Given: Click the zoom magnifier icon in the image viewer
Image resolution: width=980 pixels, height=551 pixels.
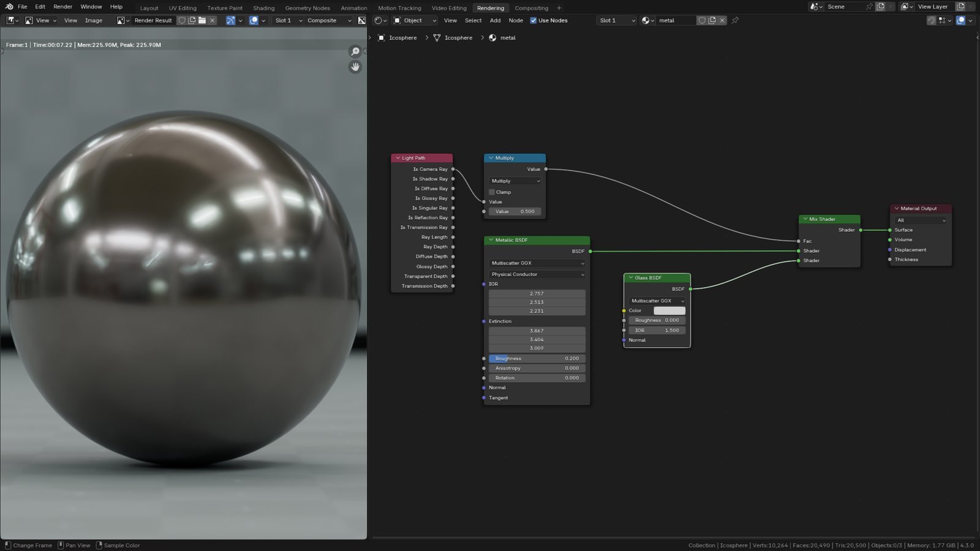Looking at the screenshot, I should (x=355, y=51).
